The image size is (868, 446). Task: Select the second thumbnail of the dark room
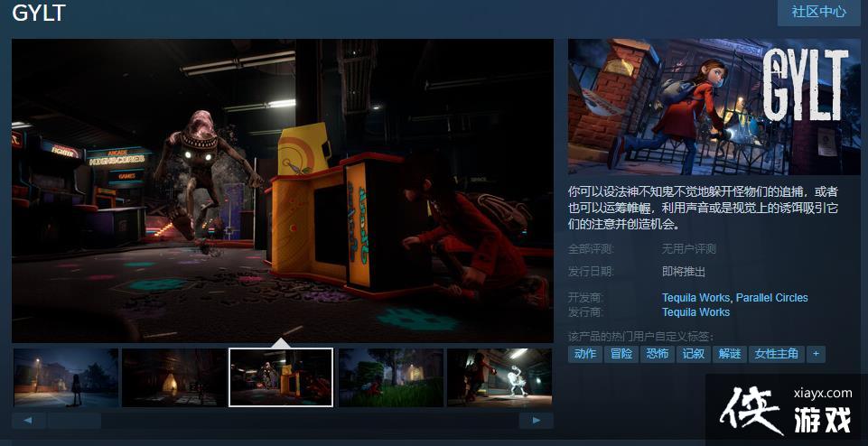click(173, 377)
